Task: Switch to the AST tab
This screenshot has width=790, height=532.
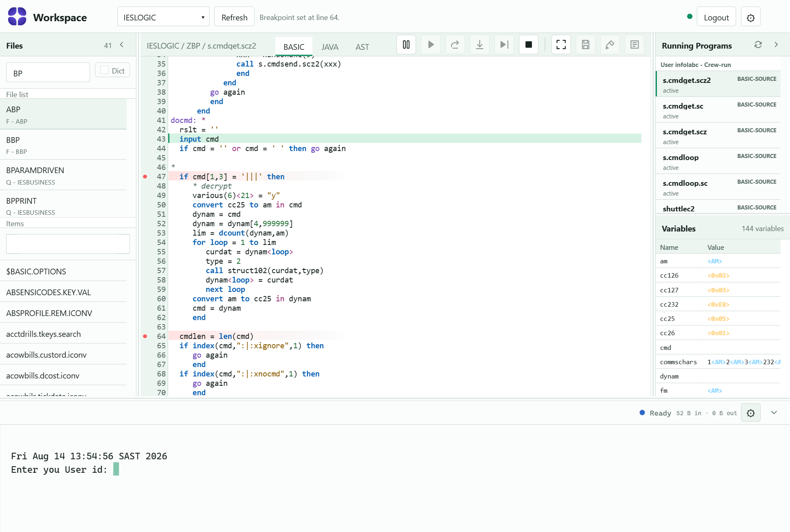Action: [x=362, y=47]
